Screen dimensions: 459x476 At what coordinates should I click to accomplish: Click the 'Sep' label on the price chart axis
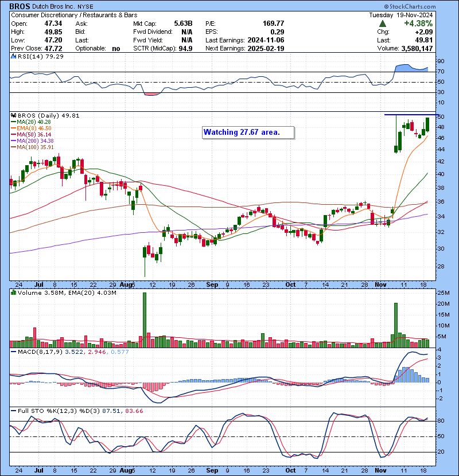click(212, 284)
